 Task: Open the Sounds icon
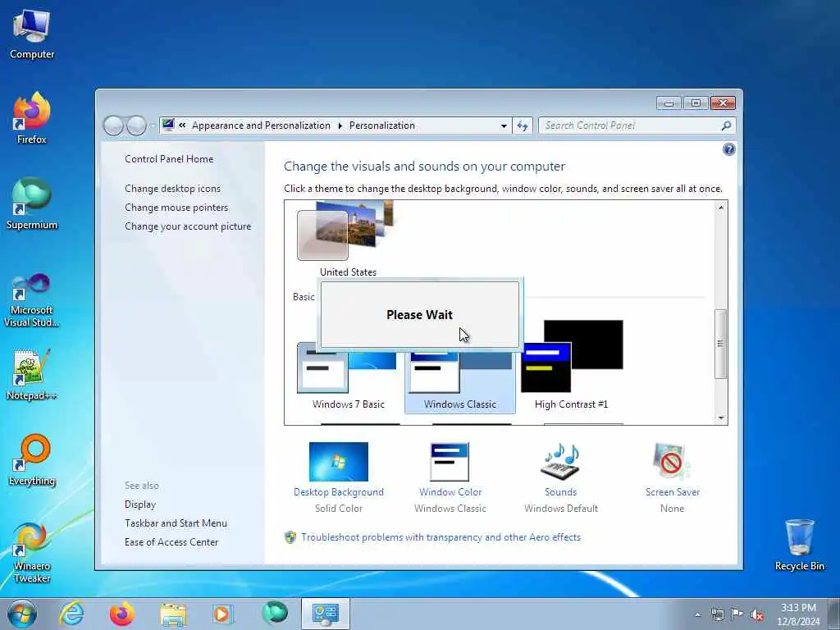pyautogui.click(x=561, y=461)
